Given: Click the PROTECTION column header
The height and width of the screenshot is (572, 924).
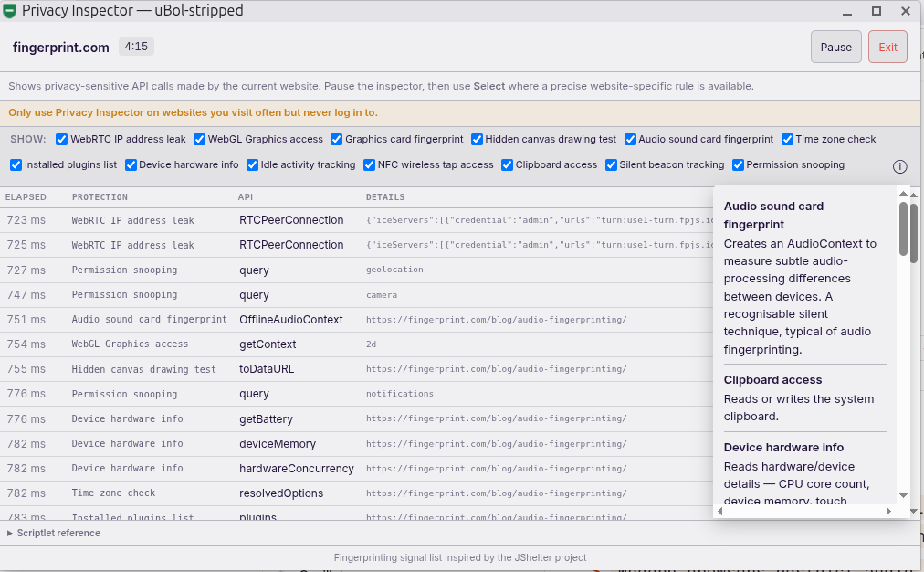Looking at the screenshot, I should 100,197.
